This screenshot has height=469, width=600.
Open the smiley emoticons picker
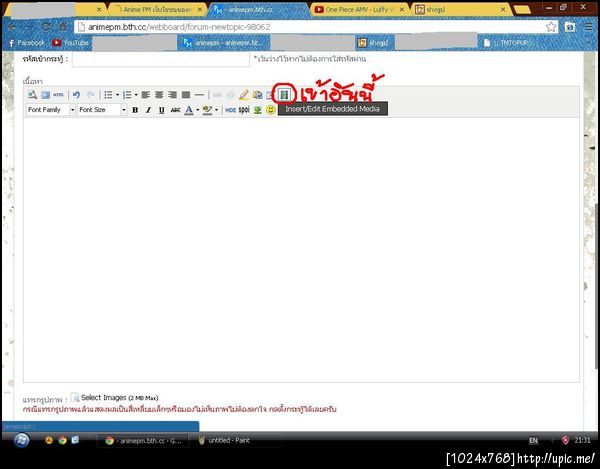271,110
